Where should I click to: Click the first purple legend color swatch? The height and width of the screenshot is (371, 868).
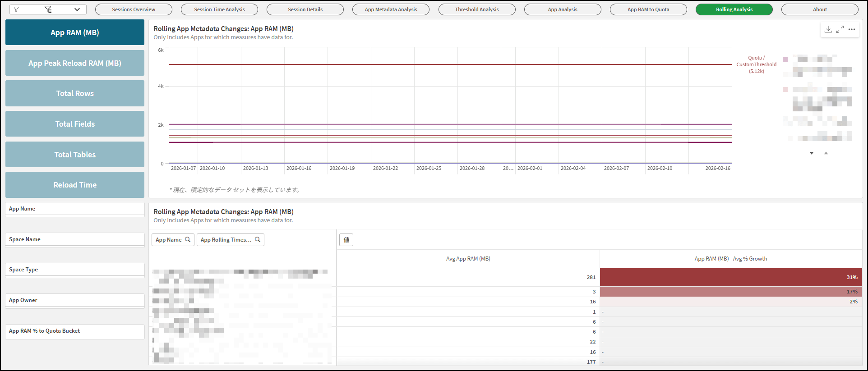(x=785, y=60)
